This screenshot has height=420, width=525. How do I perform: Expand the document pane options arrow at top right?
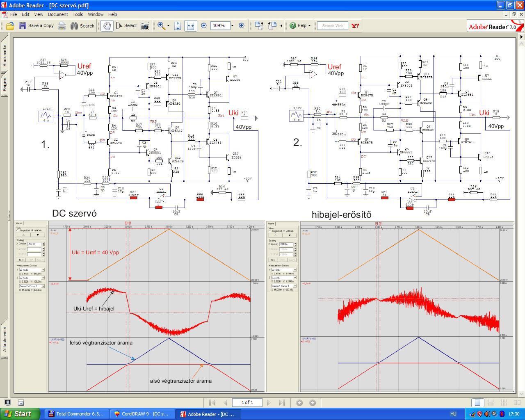tap(521, 37)
